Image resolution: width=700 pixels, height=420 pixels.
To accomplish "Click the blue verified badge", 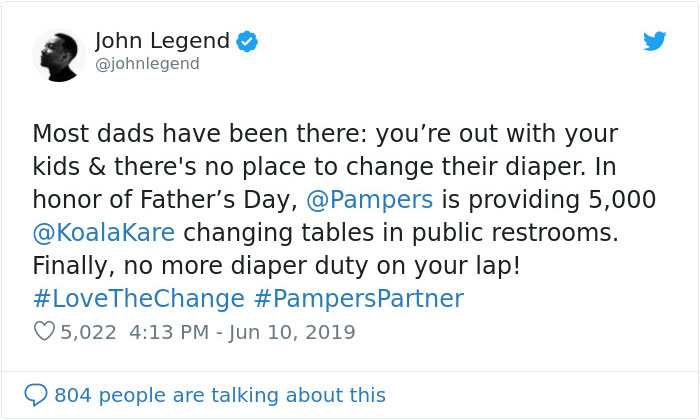I will coord(248,42).
